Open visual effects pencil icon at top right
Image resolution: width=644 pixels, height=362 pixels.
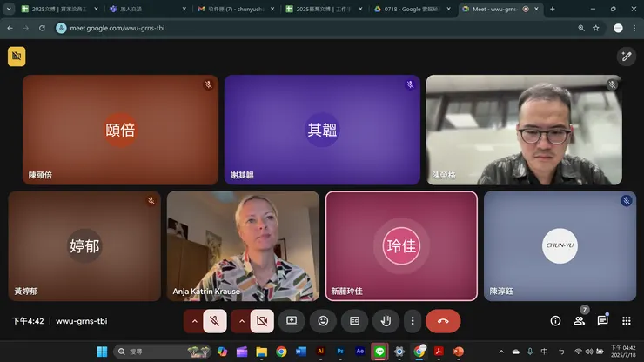tap(626, 57)
